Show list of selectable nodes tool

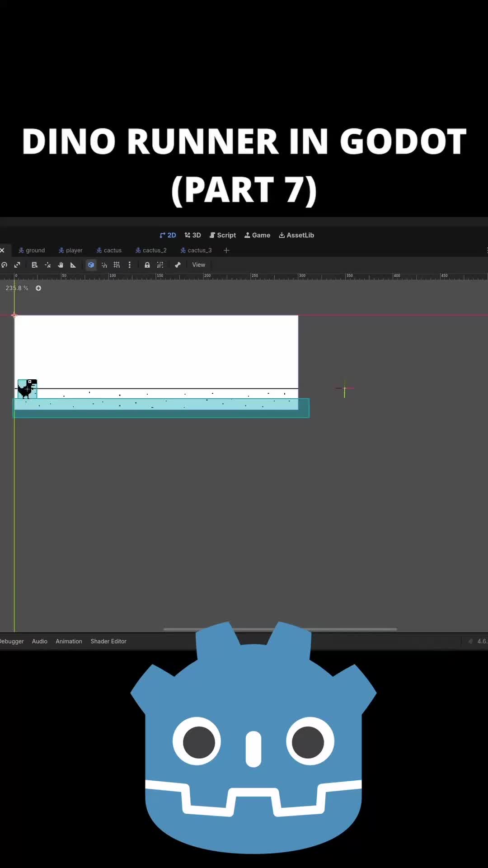tap(34, 265)
